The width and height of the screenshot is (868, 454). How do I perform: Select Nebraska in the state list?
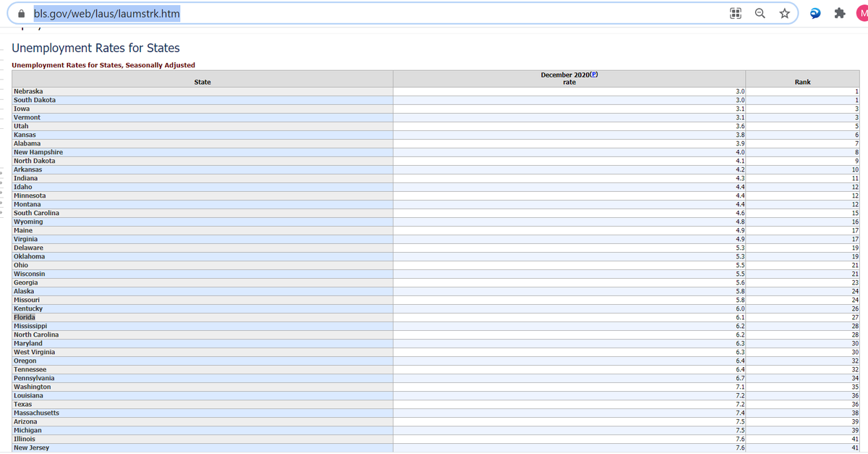tap(28, 91)
